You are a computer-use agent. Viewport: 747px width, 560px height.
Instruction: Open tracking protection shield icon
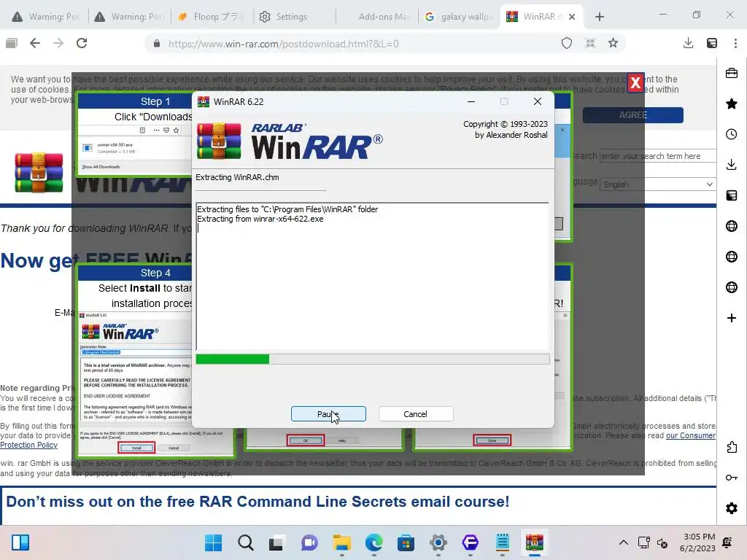tap(566, 43)
